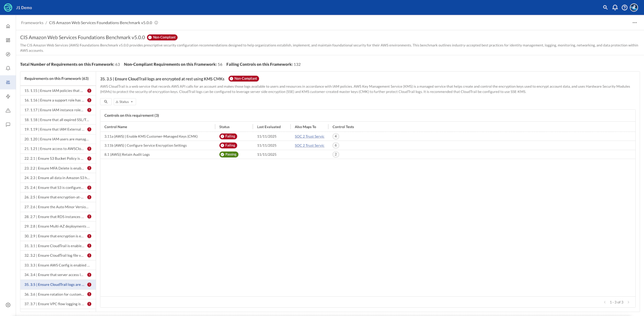
Task: Select requirement 26. 2.5 encryption-at-rest
Action: click(58, 197)
